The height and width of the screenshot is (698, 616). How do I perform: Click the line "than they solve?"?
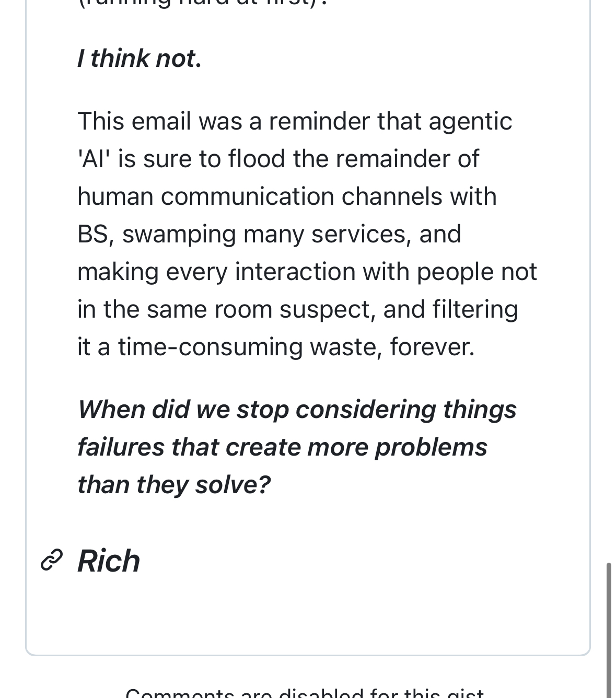click(173, 484)
